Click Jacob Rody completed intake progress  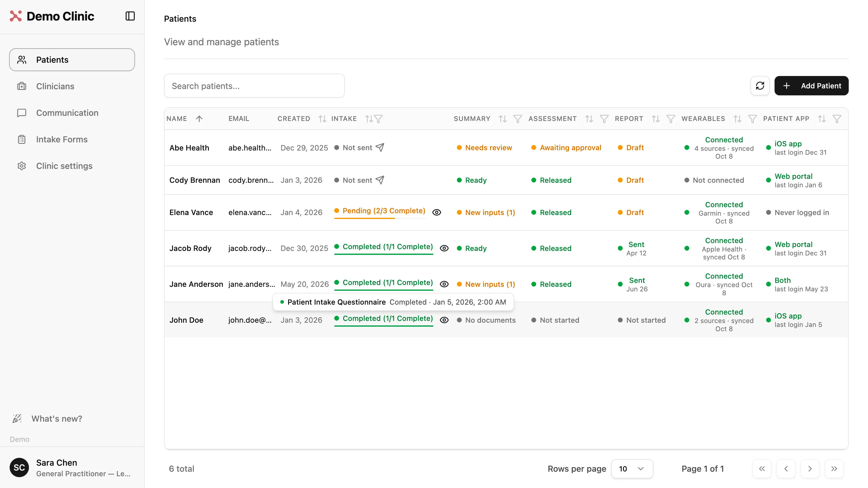[x=383, y=248]
